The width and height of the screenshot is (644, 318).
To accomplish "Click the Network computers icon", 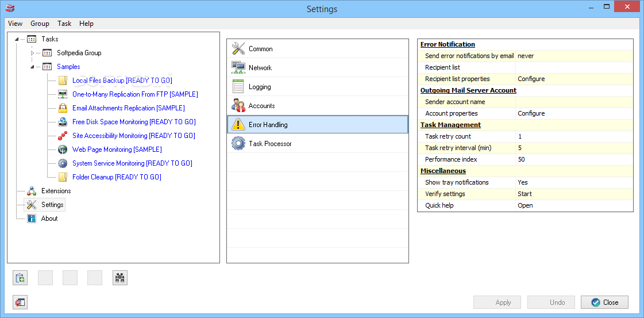I will point(238,67).
